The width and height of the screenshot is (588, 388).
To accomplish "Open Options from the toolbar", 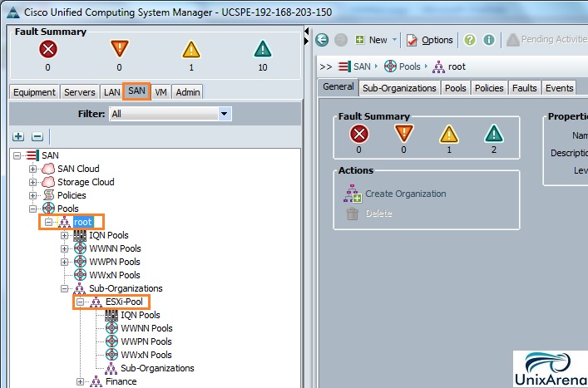I will 430,40.
